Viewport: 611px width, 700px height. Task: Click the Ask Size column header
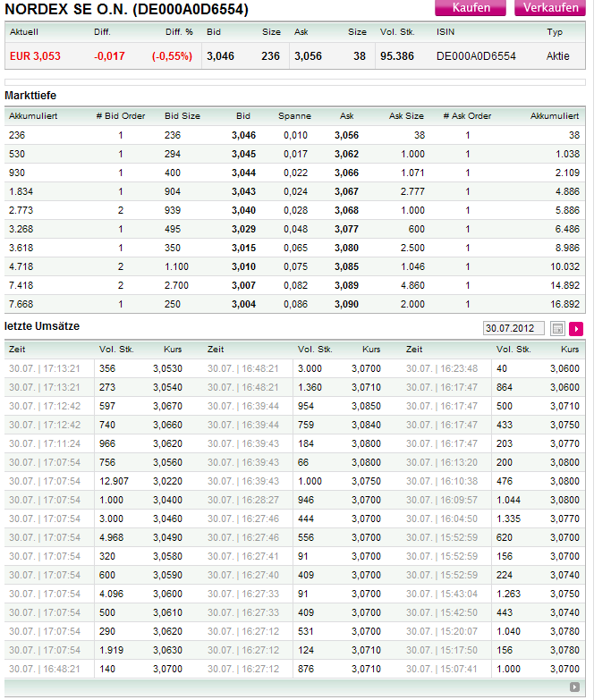pos(406,116)
